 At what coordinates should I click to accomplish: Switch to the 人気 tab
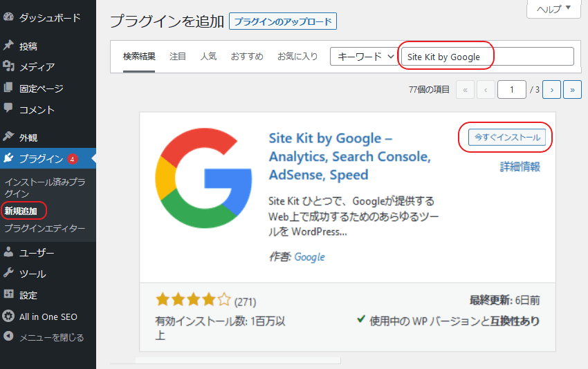pyautogui.click(x=208, y=57)
